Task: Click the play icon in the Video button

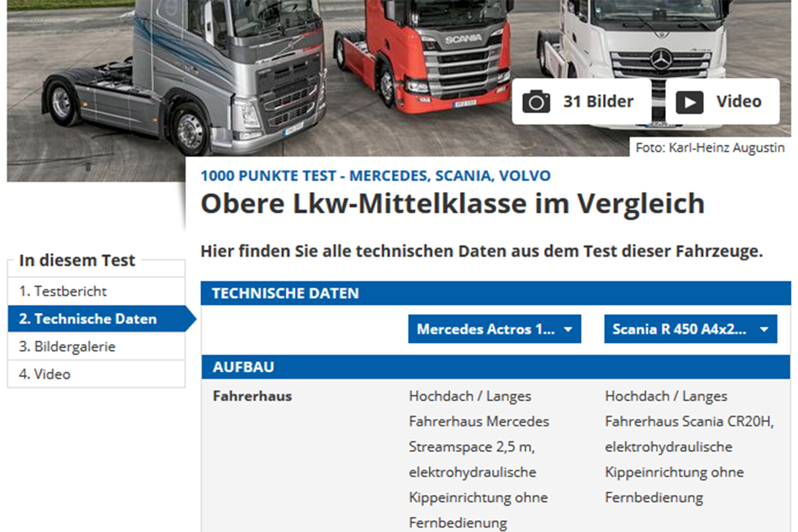Action: [689, 102]
